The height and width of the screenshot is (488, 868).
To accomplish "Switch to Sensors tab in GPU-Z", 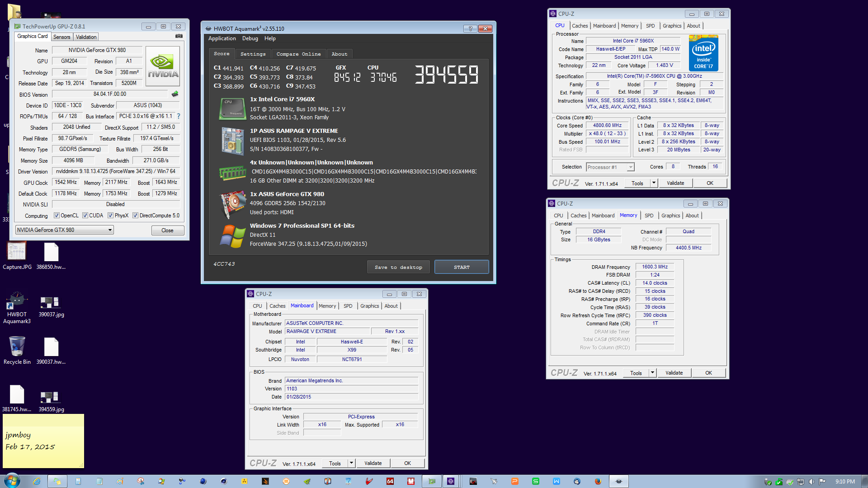I will pyautogui.click(x=61, y=37).
